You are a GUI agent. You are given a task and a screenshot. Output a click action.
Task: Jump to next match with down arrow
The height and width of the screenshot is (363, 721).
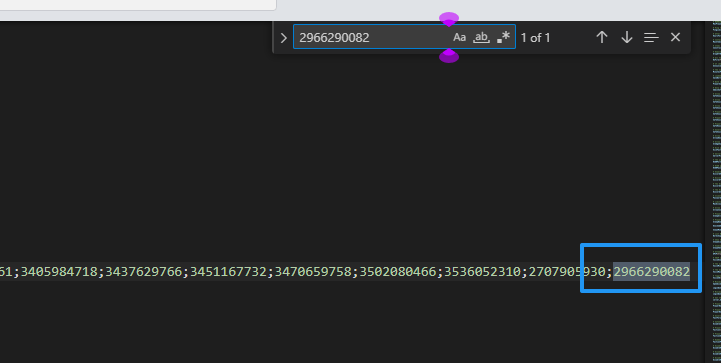coord(627,38)
